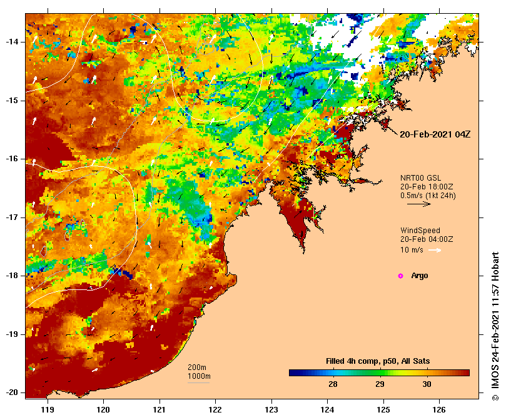Screen dimensions: 506x420
Task: Click the dark blue end of colorbar
Action: click(295, 373)
